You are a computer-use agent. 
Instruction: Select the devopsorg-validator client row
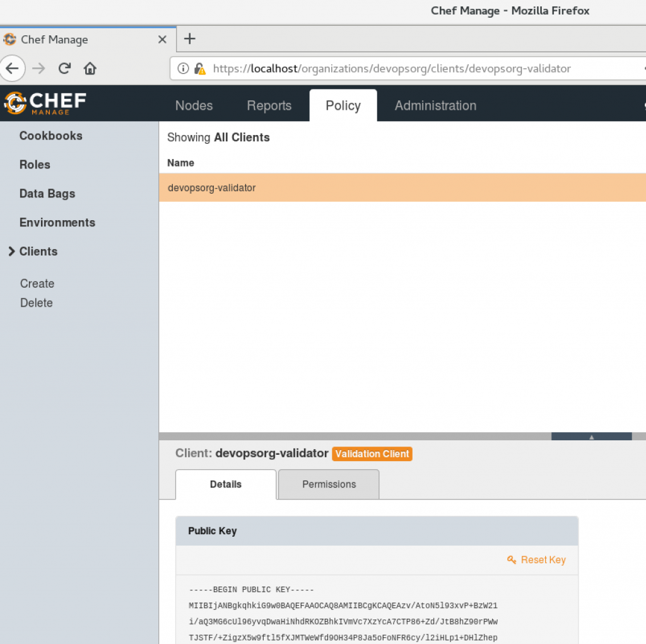402,188
